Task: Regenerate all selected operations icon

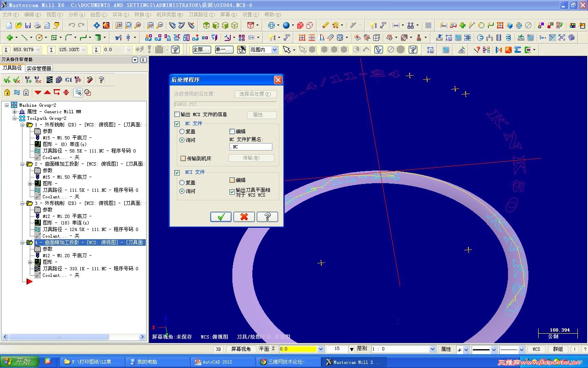Action: point(28,80)
